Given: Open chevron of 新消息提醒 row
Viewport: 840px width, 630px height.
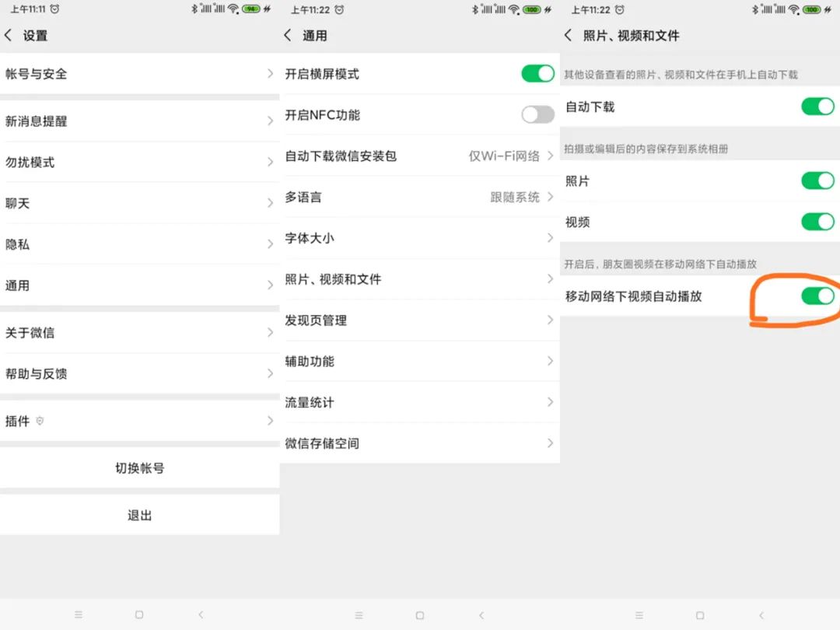Looking at the screenshot, I should (270, 121).
